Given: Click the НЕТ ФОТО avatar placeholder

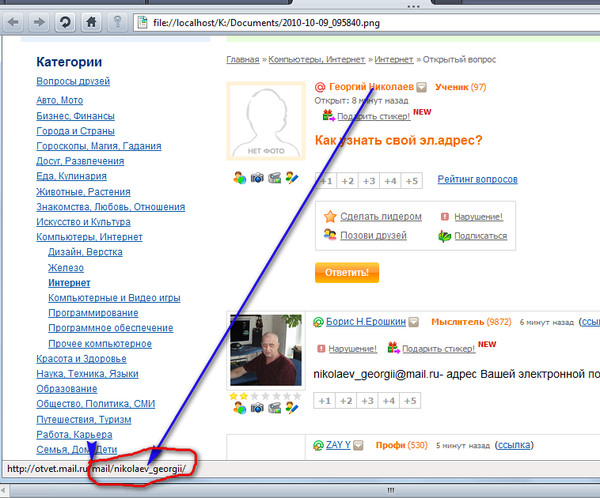Looking at the screenshot, I should [266, 121].
